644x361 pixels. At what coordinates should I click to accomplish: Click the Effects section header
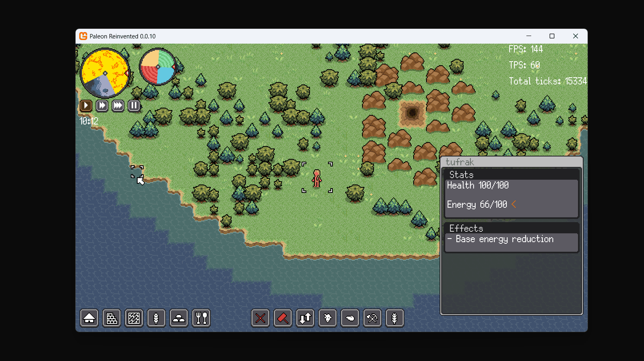coord(466,229)
